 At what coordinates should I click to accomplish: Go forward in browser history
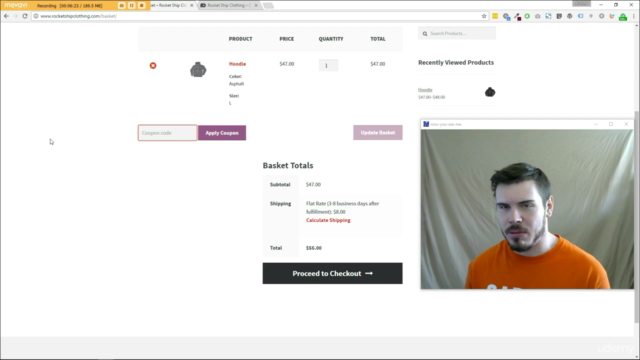pyautogui.click(x=16, y=16)
